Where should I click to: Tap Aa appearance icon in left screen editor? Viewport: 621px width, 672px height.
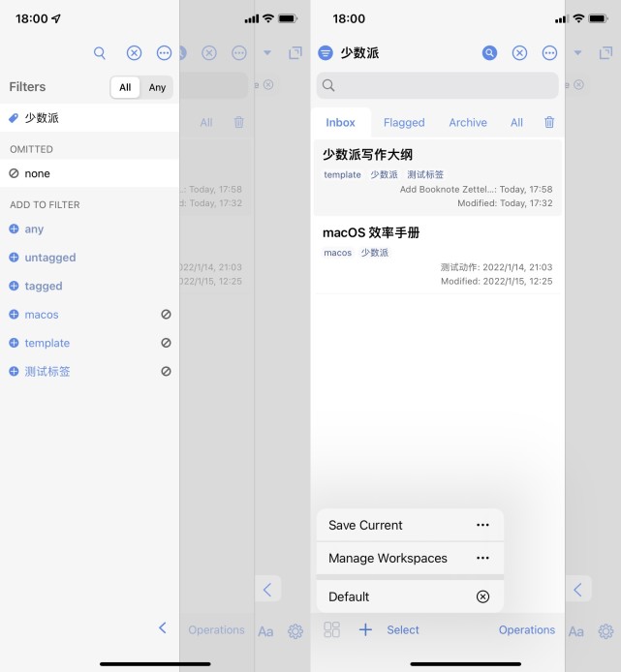[265, 631]
